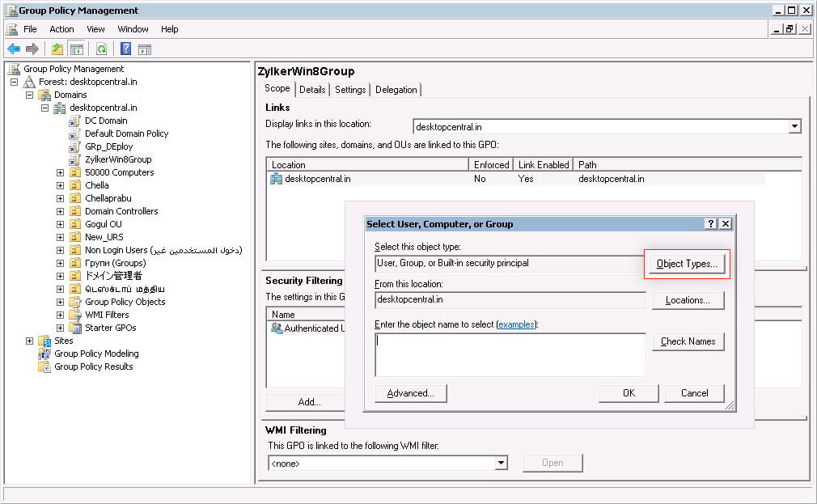Click the Refresh toolbar icon
817x504 pixels.
tap(101, 49)
